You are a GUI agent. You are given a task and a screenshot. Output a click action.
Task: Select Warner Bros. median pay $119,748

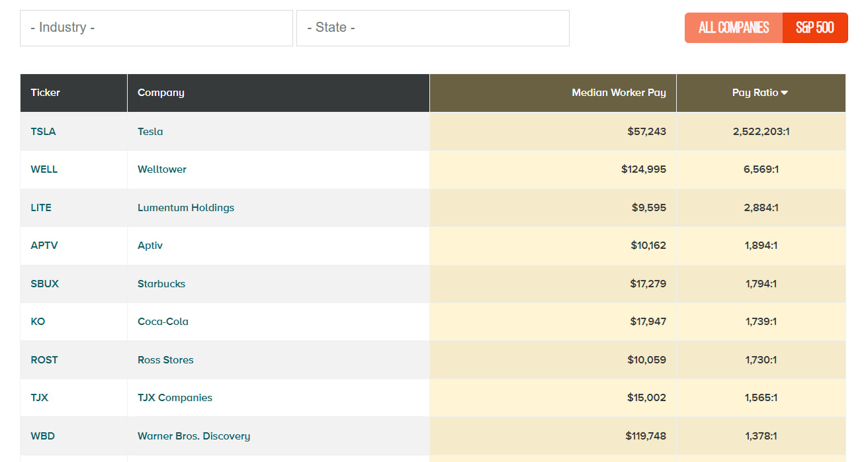pos(646,436)
